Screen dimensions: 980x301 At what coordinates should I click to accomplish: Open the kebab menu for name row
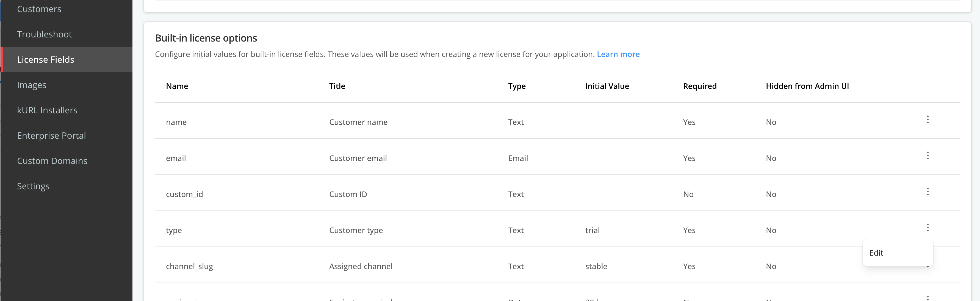tap(928, 120)
